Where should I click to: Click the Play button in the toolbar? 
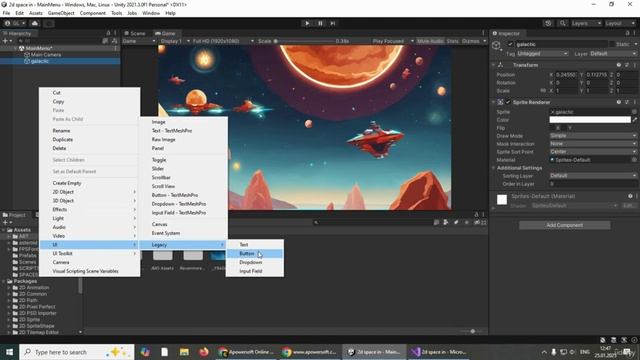[x=307, y=23]
